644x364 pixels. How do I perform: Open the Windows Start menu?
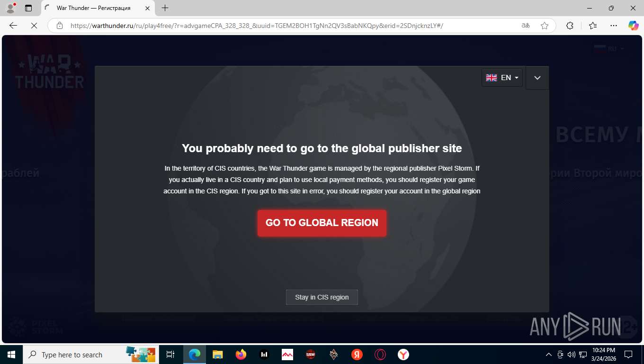(x=11, y=355)
